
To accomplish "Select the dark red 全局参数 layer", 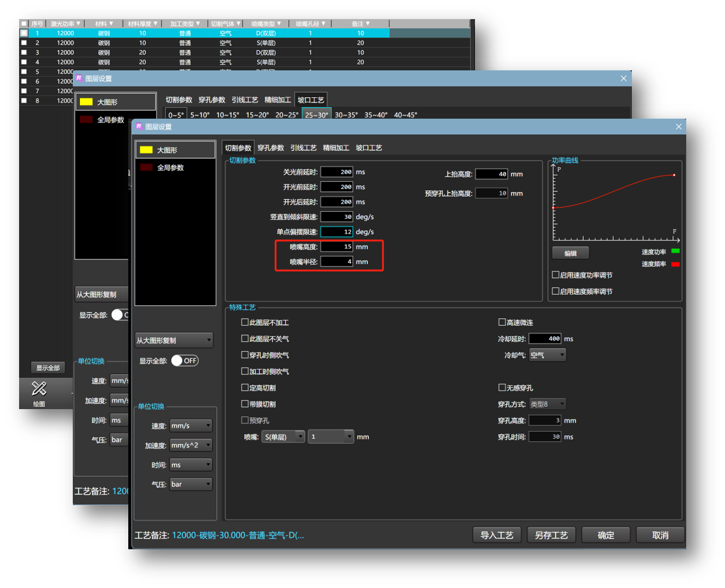I will [170, 168].
